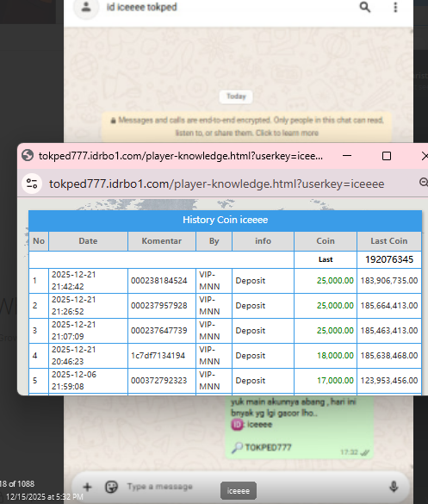
Task: Click the popup address bar URL
Action: coord(216,184)
